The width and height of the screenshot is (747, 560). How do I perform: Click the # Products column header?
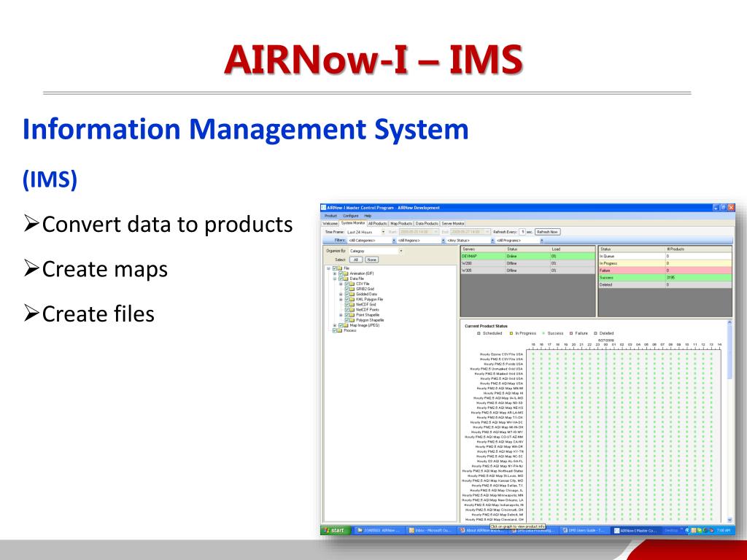point(698,249)
